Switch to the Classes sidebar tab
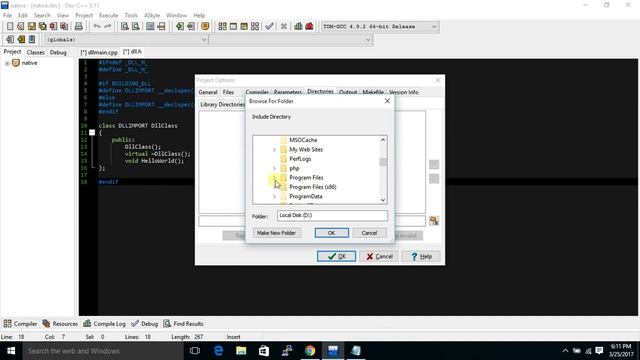This screenshot has width=640, height=360. pos(36,52)
